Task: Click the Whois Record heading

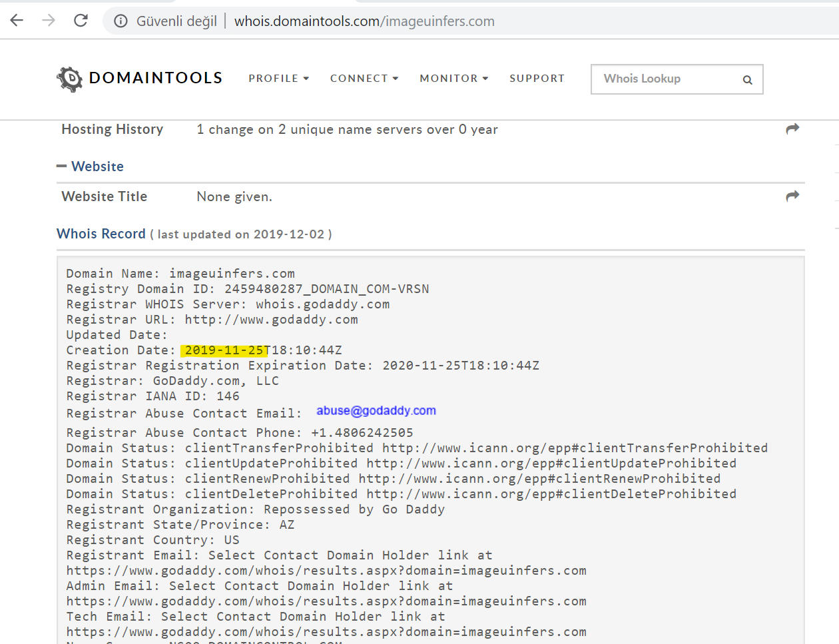Action: [101, 234]
